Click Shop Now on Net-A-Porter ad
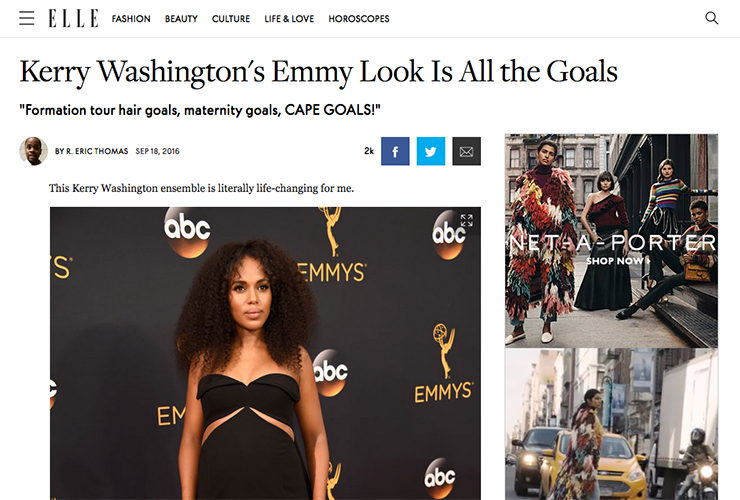Image resolution: width=740 pixels, height=500 pixels. point(617,261)
